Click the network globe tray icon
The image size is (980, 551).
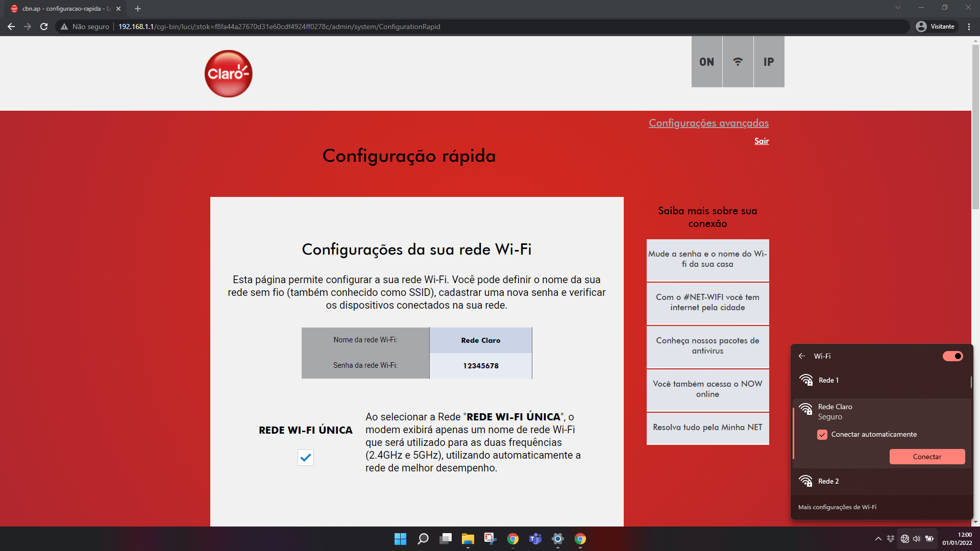click(x=905, y=539)
